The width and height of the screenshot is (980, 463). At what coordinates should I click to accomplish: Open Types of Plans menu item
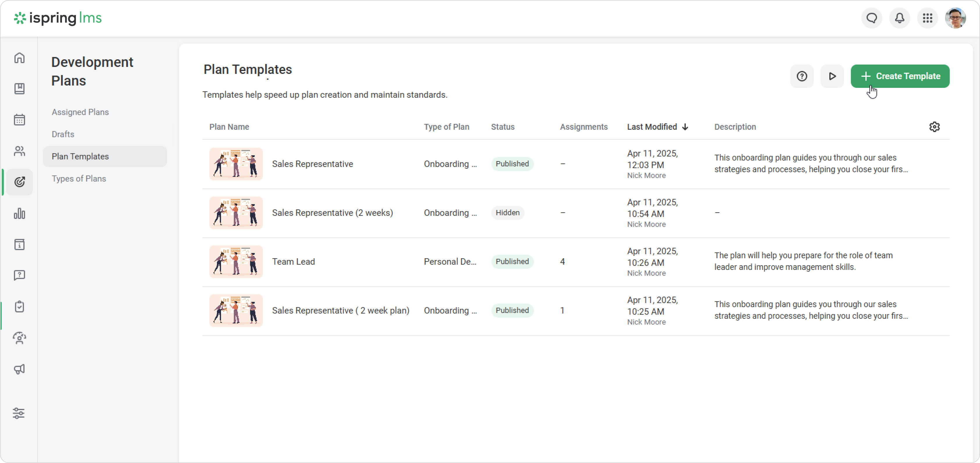(x=79, y=179)
